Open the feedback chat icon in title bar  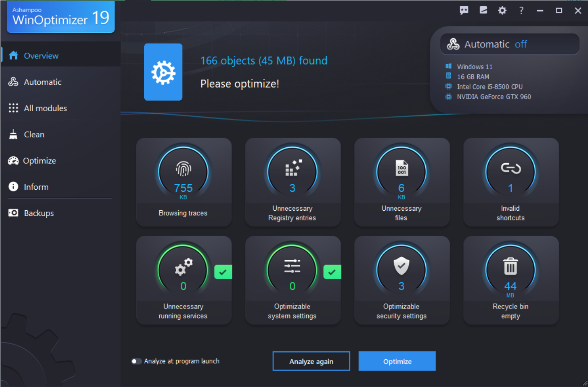point(464,10)
